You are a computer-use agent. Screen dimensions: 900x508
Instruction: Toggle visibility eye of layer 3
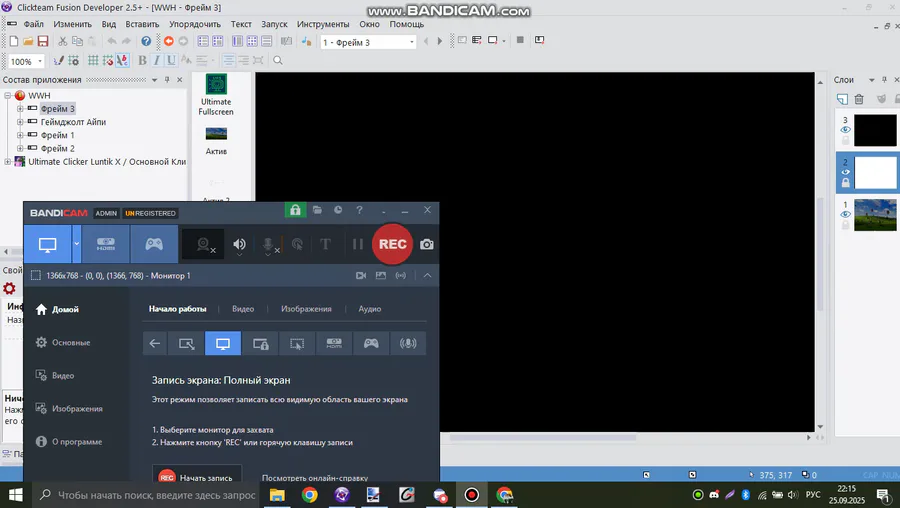[x=845, y=130]
